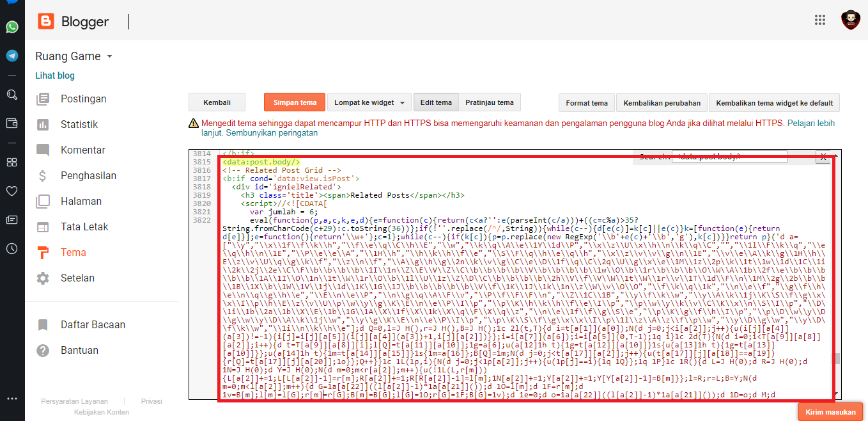868x421 pixels.
Task: Click the Kirim masukan button
Action: pyautogui.click(x=831, y=412)
